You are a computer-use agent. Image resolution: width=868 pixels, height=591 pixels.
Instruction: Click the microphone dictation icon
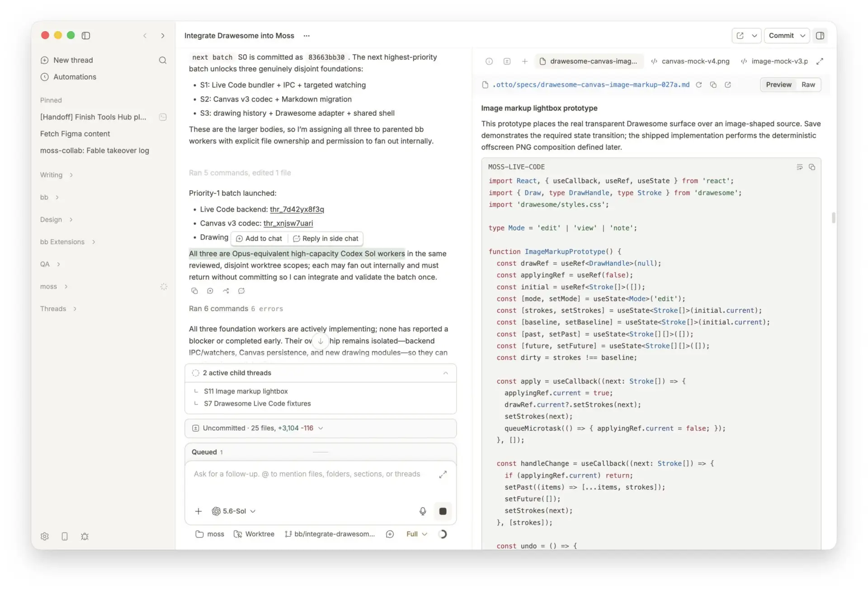tap(422, 511)
